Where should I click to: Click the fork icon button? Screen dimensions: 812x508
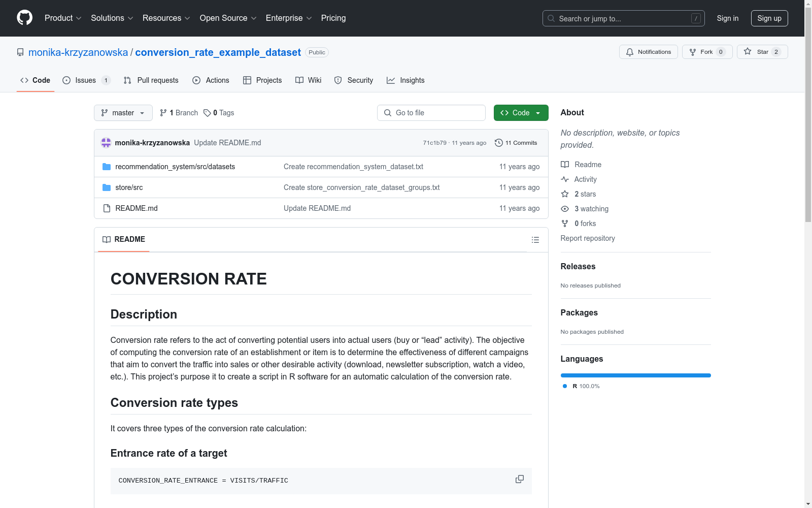(693, 52)
